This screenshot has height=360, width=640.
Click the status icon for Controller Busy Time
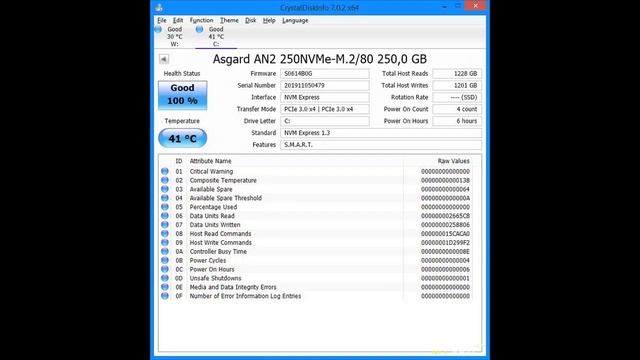point(165,251)
